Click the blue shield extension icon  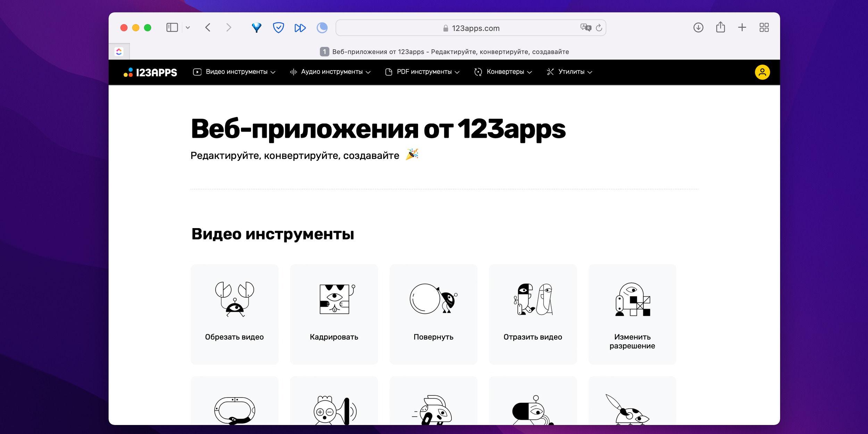278,27
